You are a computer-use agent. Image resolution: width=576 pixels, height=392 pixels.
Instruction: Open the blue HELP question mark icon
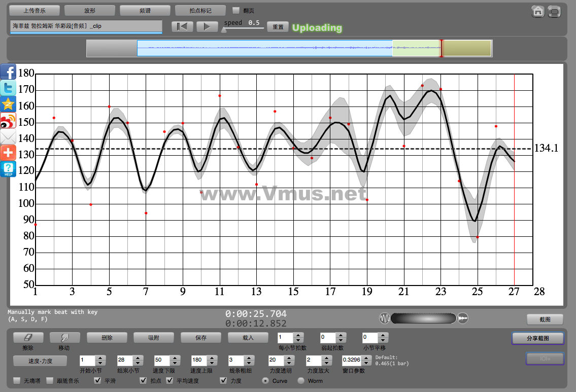pos(8,169)
